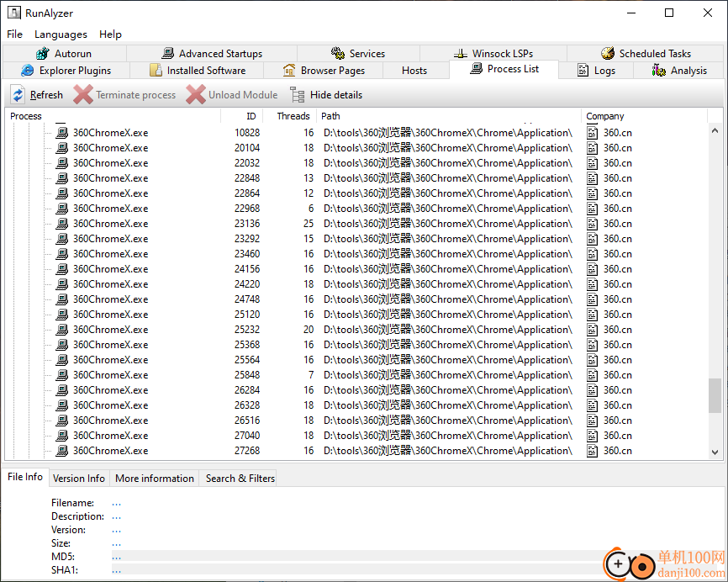
Task: Click the ID value 23460
Action: click(x=247, y=254)
